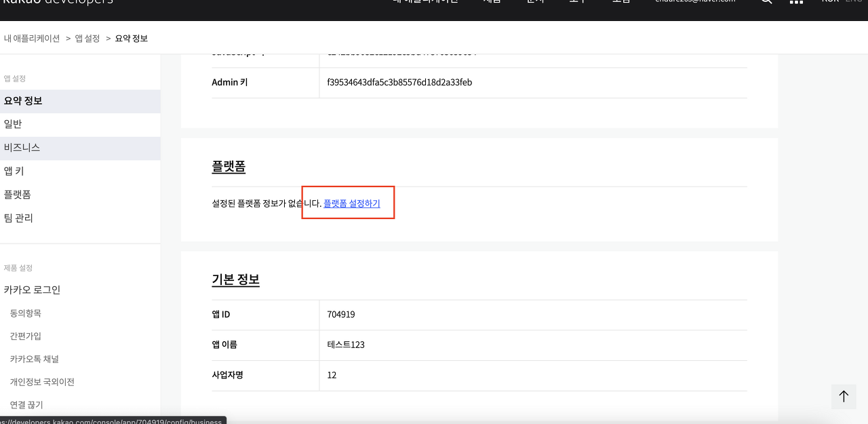The width and height of the screenshot is (868, 424).
Task: Go to 비즈니스 in the sidebar
Action: [x=22, y=148]
